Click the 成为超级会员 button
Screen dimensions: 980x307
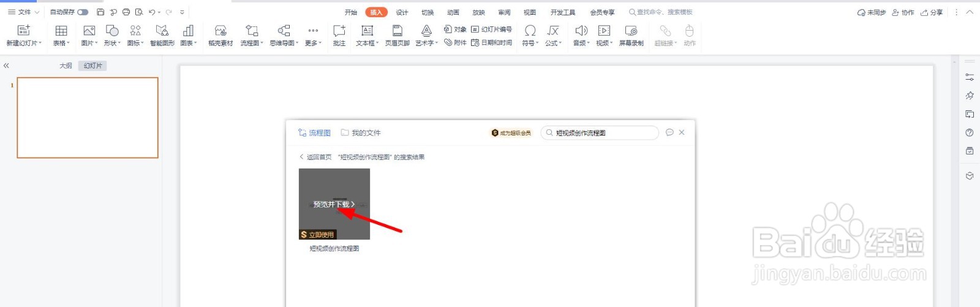click(511, 133)
